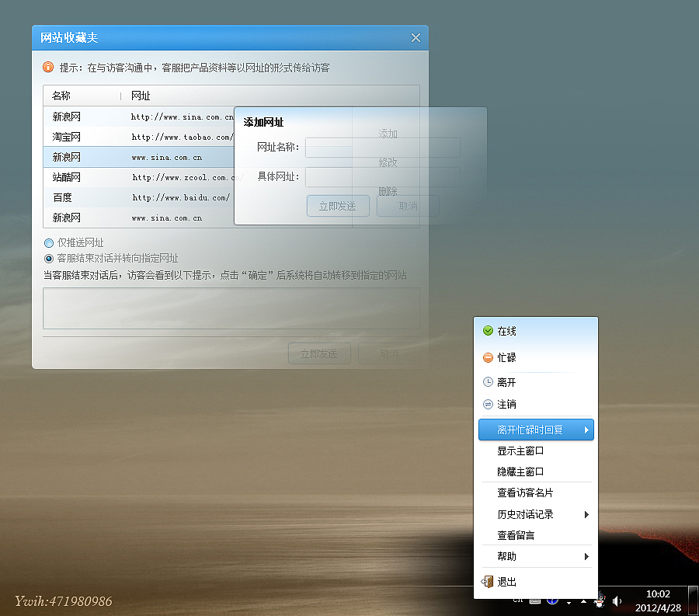Click the 名称 column header

coord(61,96)
